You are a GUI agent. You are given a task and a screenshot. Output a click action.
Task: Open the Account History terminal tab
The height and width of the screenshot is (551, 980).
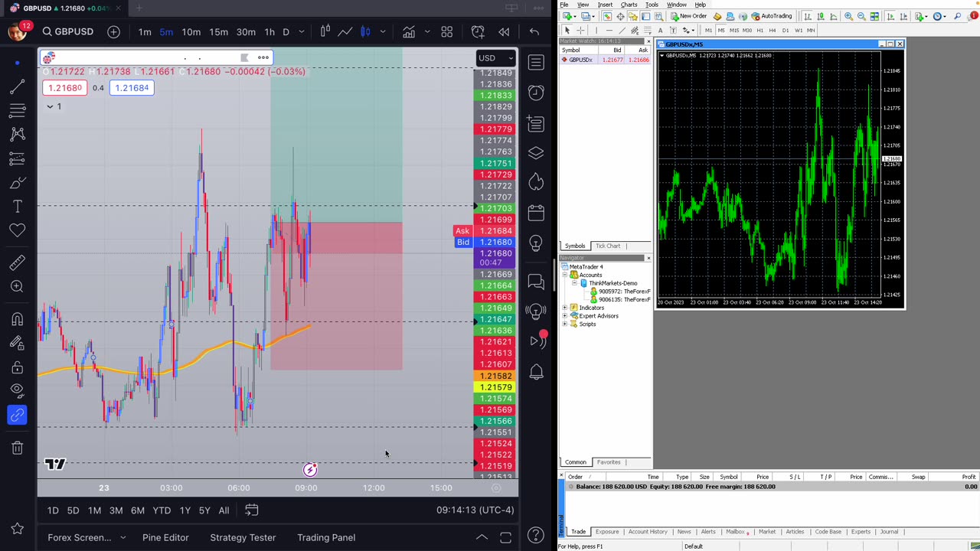648,532
